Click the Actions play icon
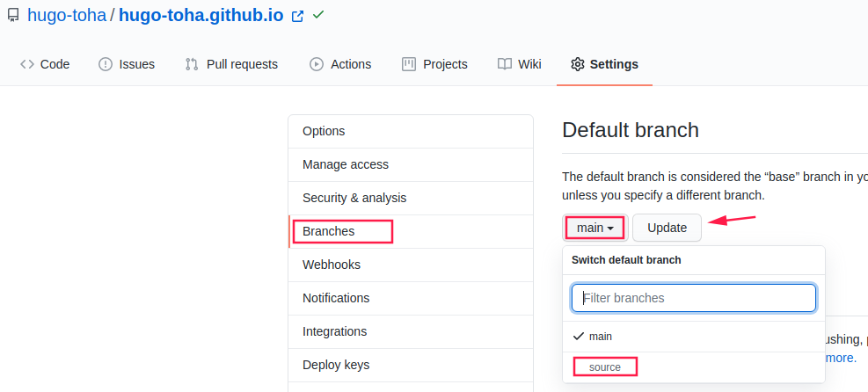 point(316,64)
